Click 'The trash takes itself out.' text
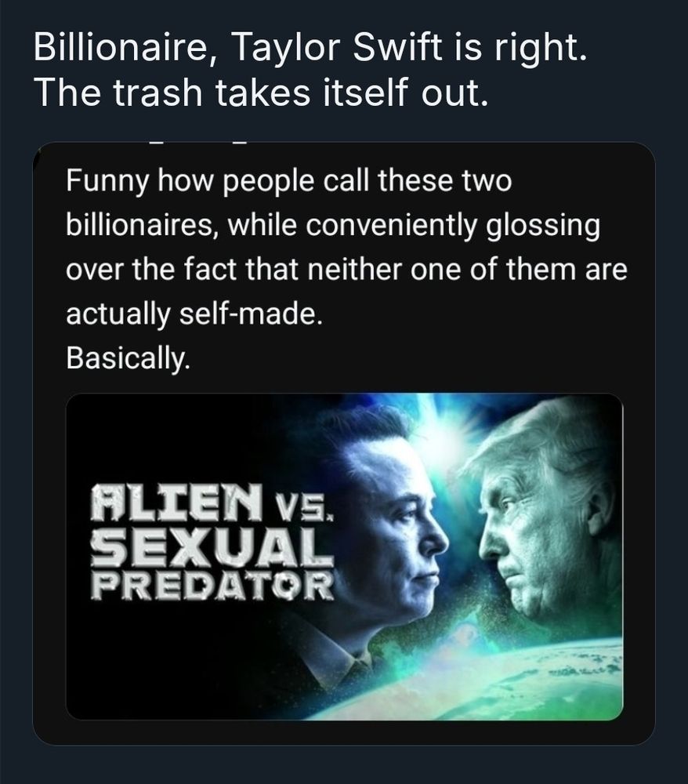 click(x=260, y=93)
